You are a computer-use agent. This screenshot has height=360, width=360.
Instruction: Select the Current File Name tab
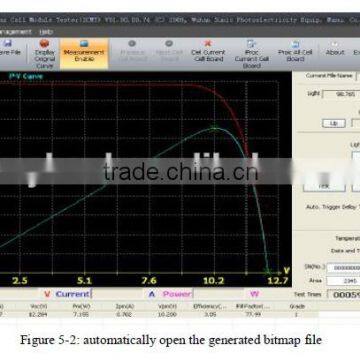[329, 76]
